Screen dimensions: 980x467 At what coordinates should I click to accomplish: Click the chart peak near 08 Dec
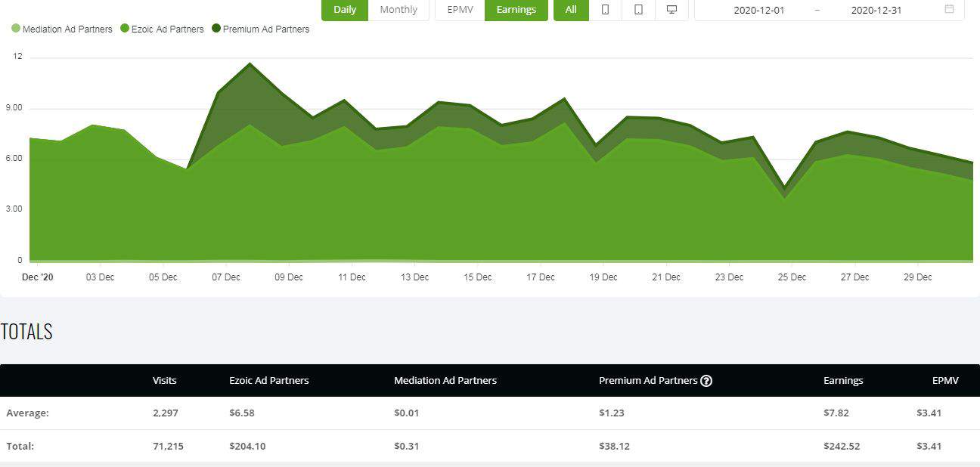click(x=250, y=64)
